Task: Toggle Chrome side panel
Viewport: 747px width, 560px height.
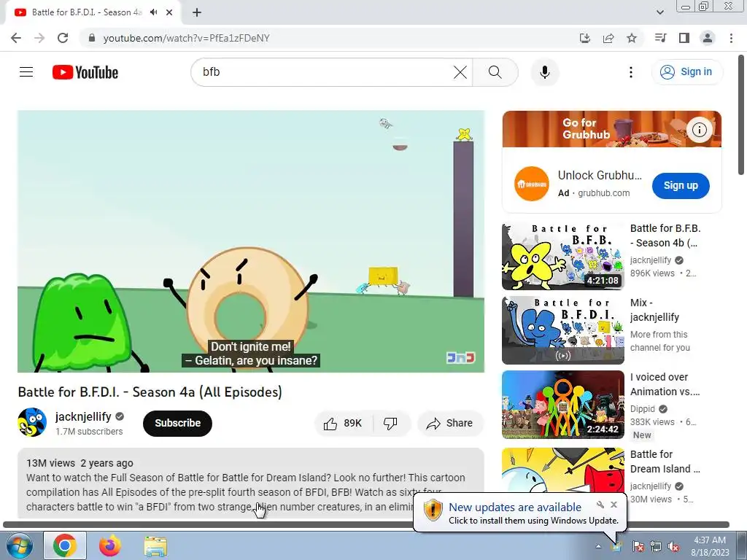Action: [x=684, y=38]
